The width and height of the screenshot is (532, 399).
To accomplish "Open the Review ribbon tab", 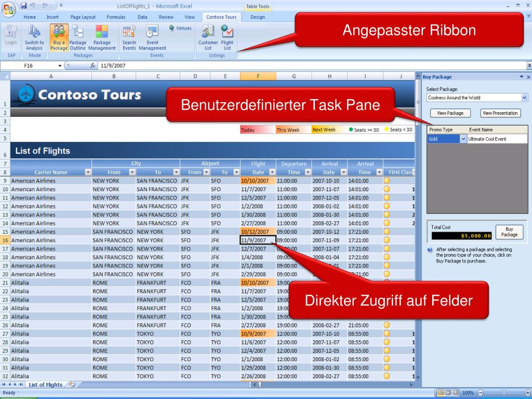I will [x=166, y=17].
